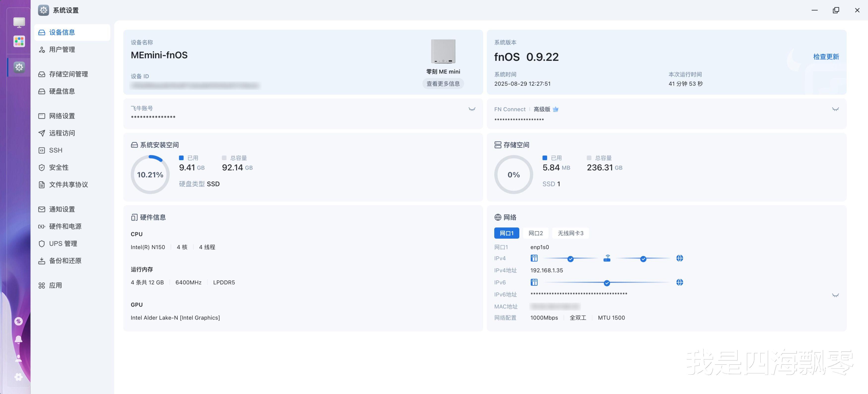This screenshot has width=868, height=394.
Task: Click the user profile icon in the dock
Action: 19,358
